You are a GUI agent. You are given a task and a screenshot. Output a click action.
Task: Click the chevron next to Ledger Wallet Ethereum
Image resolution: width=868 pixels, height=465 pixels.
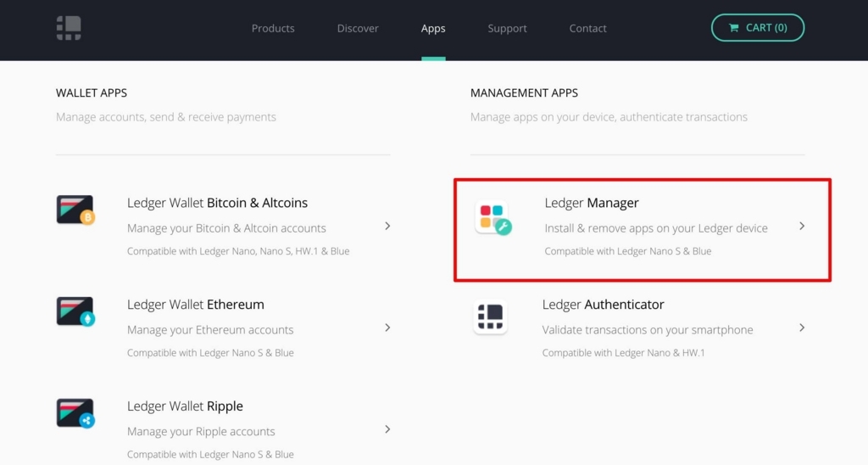(x=387, y=328)
